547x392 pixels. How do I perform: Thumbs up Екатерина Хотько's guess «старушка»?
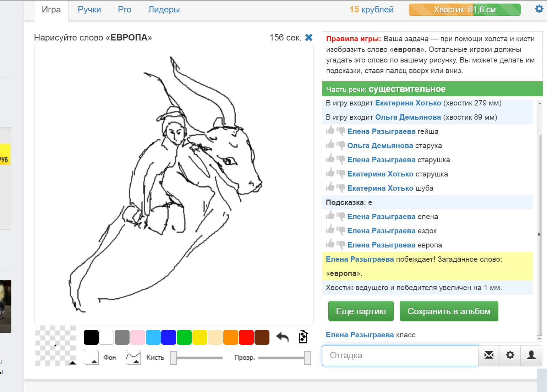[x=330, y=173]
